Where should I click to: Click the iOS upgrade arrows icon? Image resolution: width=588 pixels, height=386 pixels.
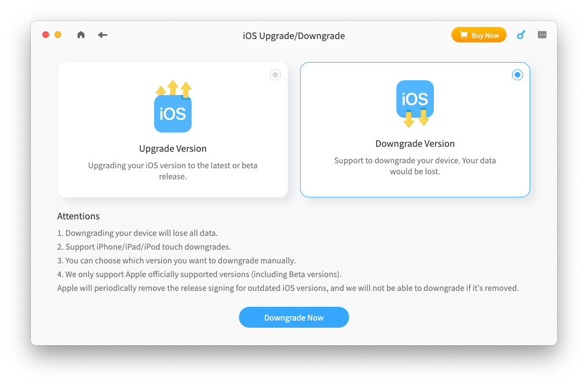pos(173,107)
